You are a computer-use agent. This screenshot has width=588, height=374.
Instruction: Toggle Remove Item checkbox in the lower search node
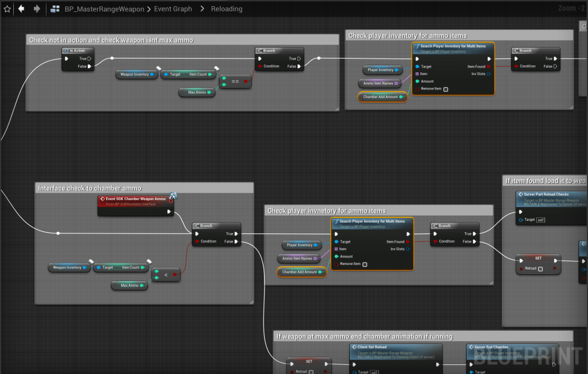point(365,264)
